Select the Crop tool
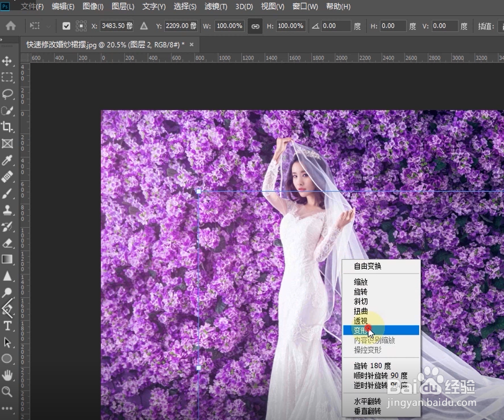The width and height of the screenshot is (504, 420). point(7,126)
